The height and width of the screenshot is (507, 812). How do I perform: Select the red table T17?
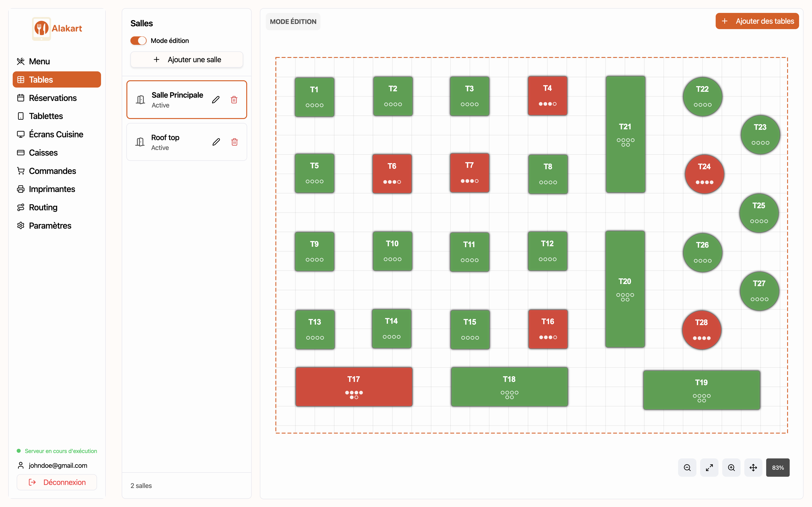click(x=354, y=387)
